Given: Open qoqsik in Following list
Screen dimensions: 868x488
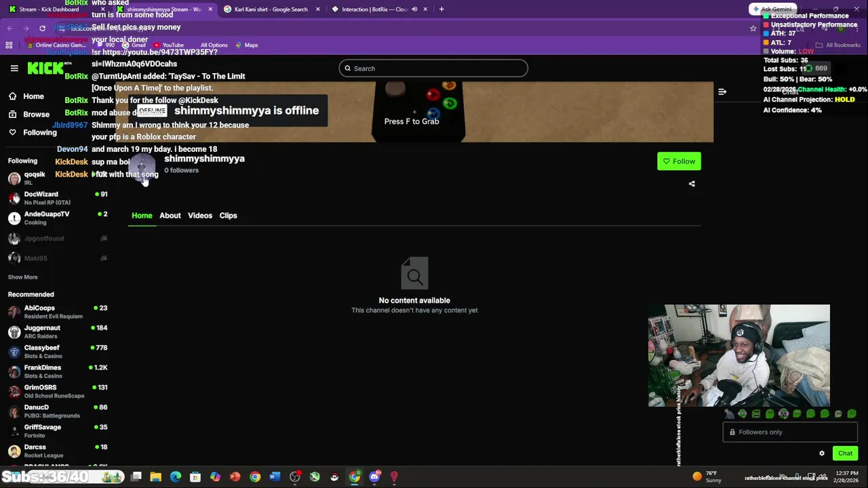Looking at the screenshot, I should [x=58, y=178].
